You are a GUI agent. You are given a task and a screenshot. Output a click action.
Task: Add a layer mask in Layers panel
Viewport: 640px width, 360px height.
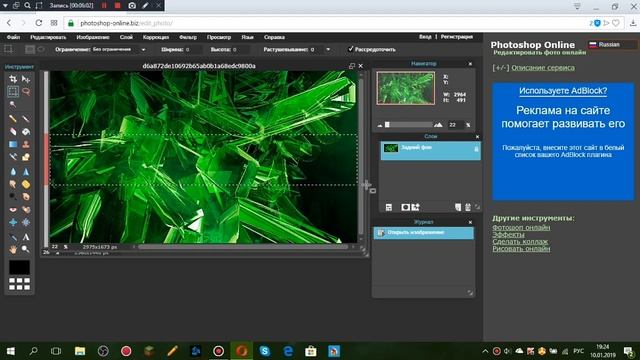click(405, 207)
